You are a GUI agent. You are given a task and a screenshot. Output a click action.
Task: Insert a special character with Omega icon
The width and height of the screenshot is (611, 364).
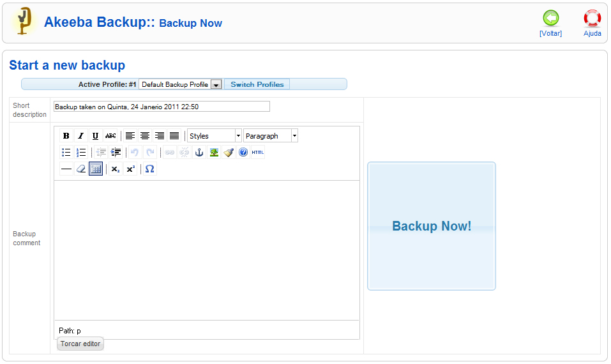click(x=149, y=169)
